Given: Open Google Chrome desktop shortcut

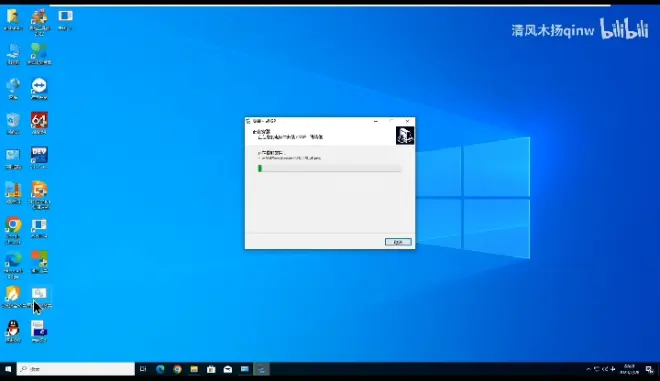Looking at the screenshot, I should click(x=13, y=231).
